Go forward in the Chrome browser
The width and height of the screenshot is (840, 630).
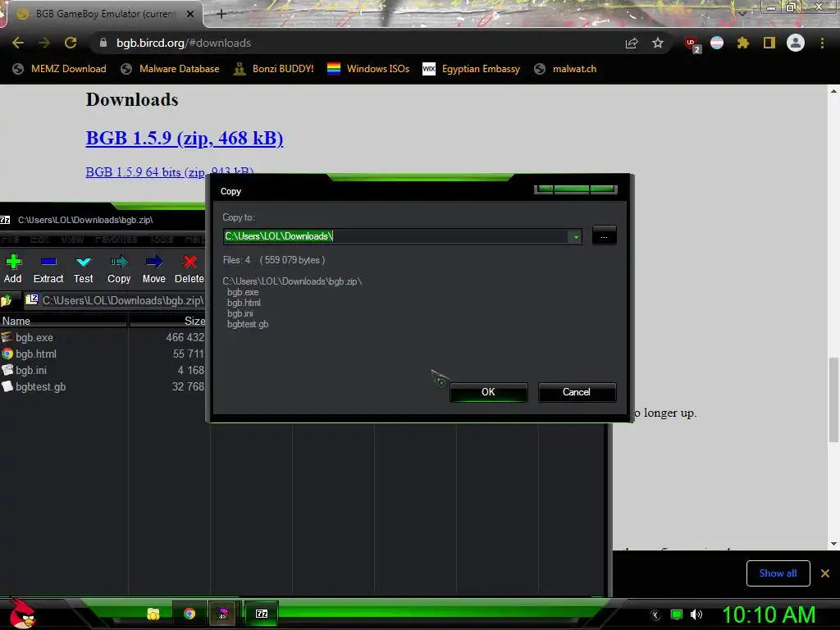(44, 43)
